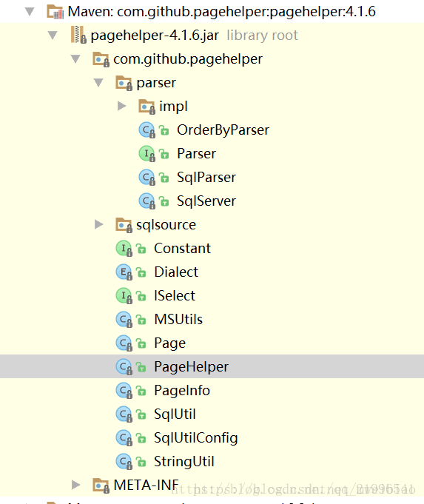Image resolution: width=424 pixels, height=504 pixels.
Task: Select the META-INF folder label
Action: point(147,485)
